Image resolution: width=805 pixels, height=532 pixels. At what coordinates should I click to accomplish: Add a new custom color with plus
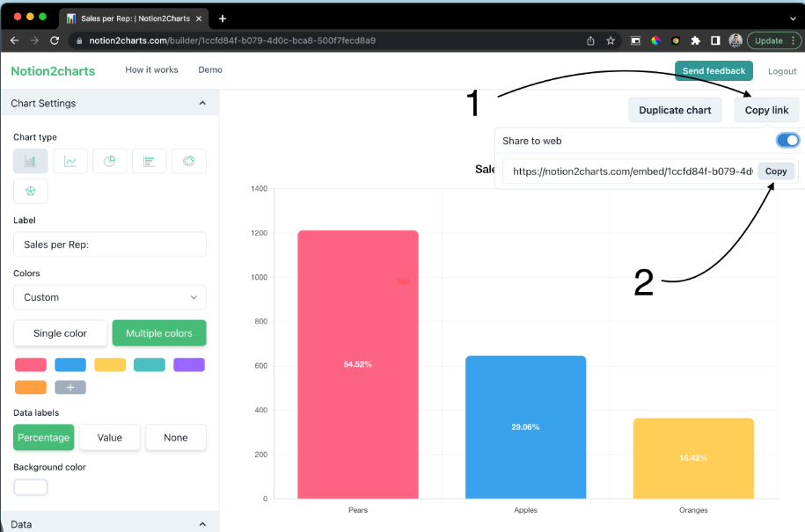[70, 387]
